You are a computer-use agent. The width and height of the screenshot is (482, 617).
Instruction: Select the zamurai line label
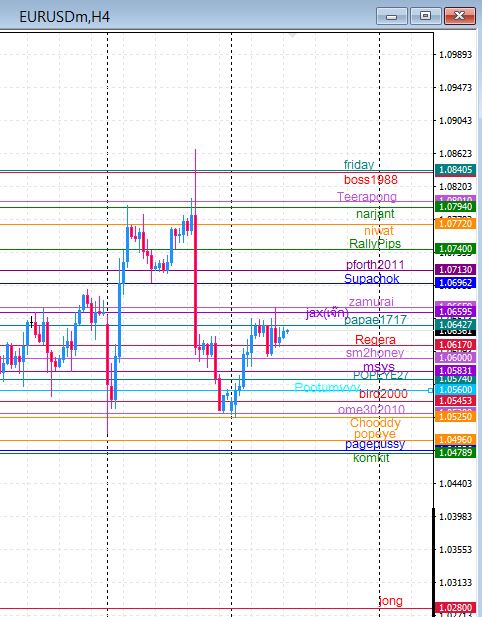click(371, 301)
